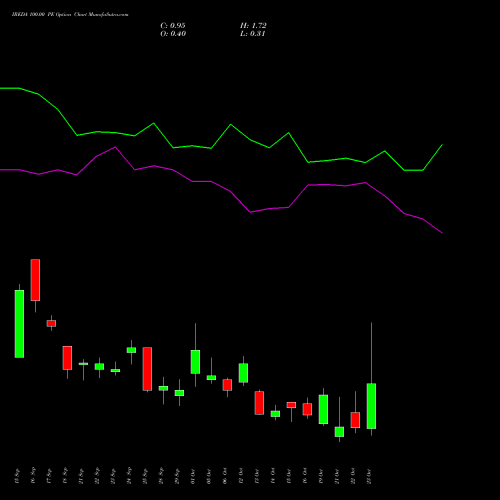
Task: Click the IREDA PE Options Chart title
Action: pos(70,15)
